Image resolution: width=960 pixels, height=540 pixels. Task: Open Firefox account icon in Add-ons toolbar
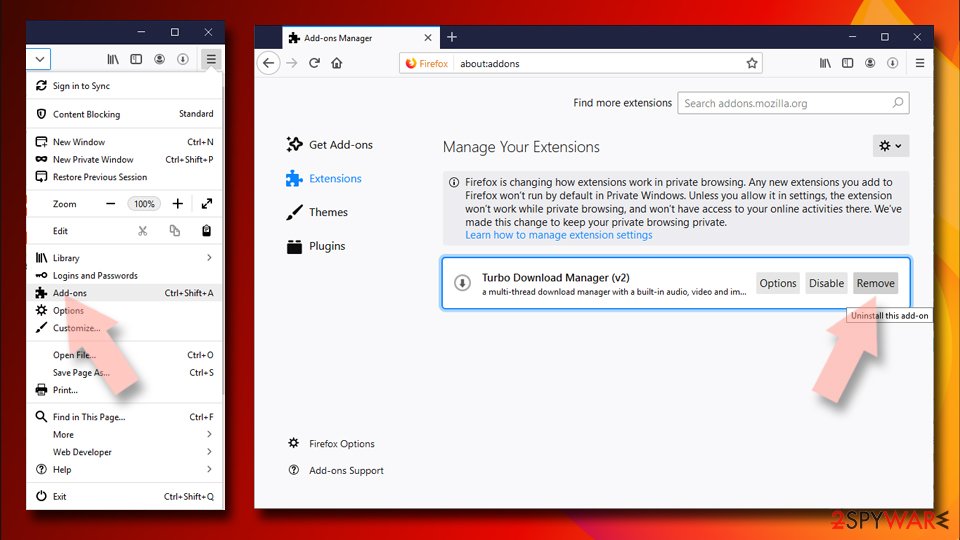(x=870, y=63)
